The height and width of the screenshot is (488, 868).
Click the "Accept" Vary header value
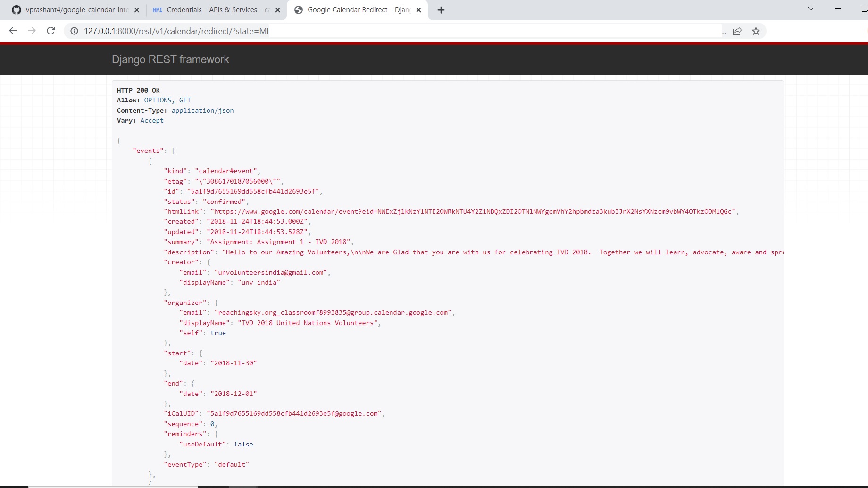point(152,120)
